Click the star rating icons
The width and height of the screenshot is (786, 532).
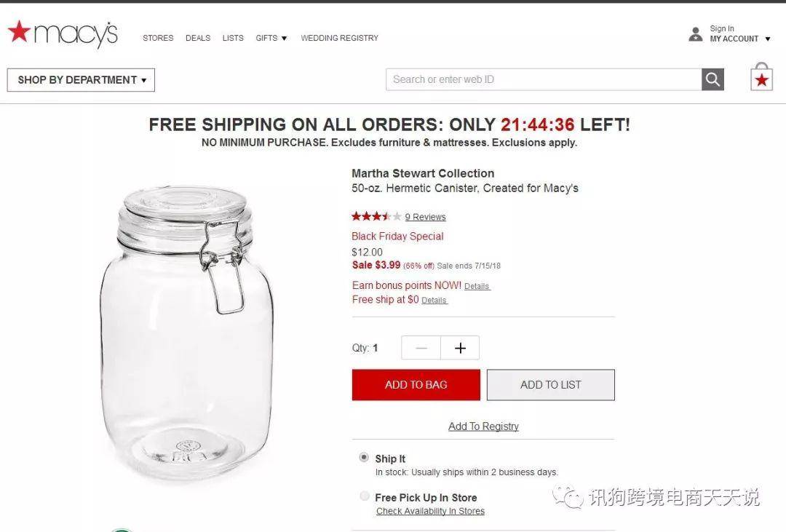tap(376, 217)
